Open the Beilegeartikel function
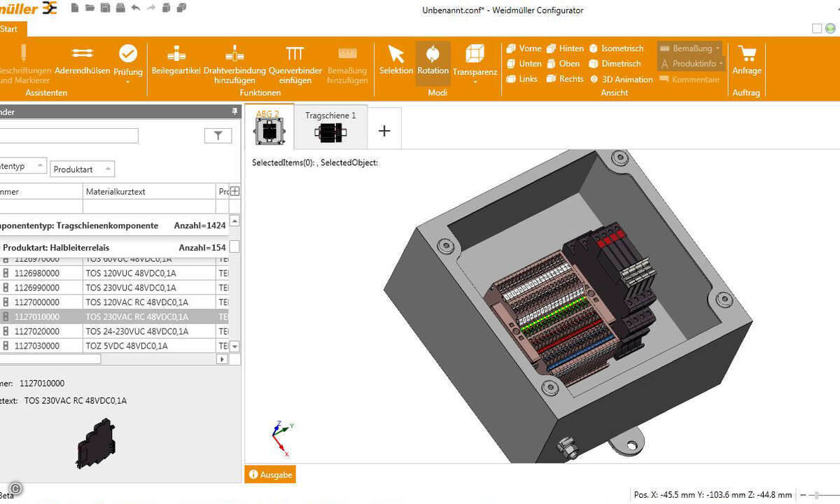This screenshot has width=840, height=504. click(176, 61)
